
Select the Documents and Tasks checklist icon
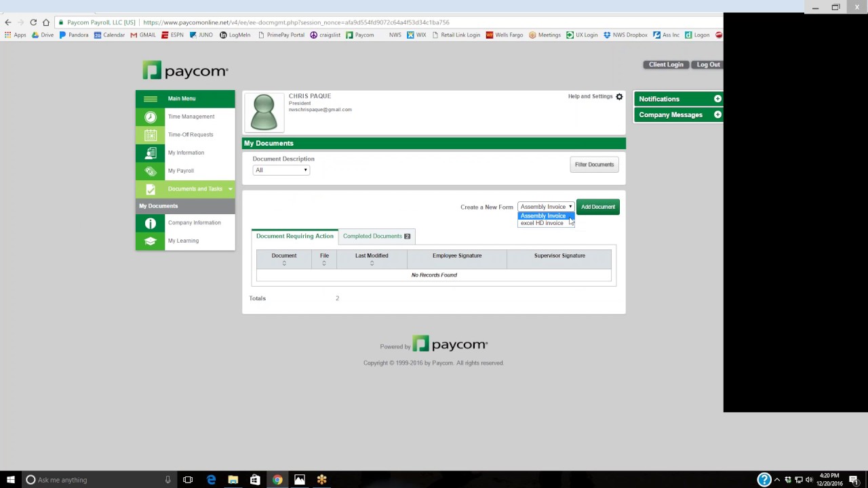(x=150, y=188)
